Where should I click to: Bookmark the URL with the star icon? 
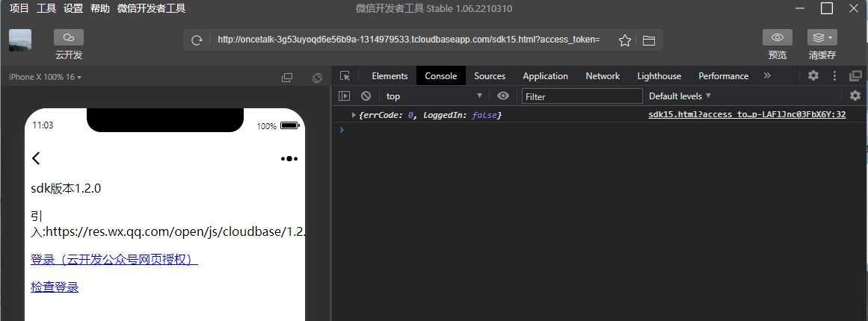(x=625, y=40)
